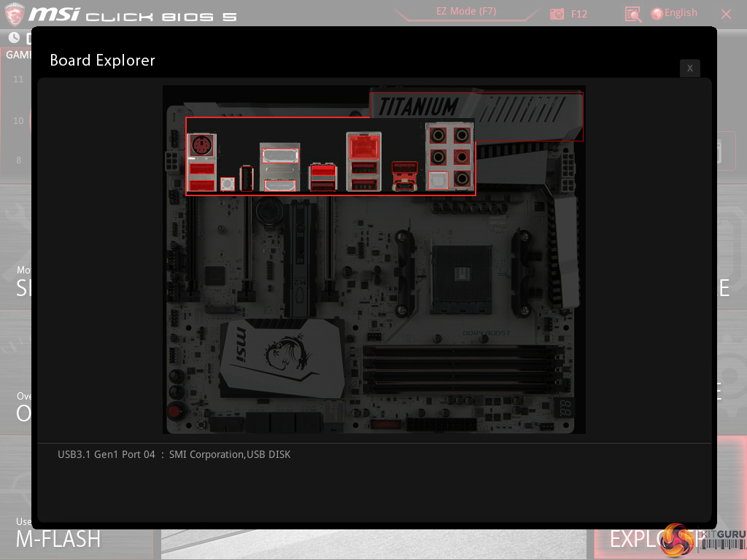Viewport: 747px width, 560px height.
Task: Switch to EZ Mode (F7)
Action: click(x=466, y=12)
